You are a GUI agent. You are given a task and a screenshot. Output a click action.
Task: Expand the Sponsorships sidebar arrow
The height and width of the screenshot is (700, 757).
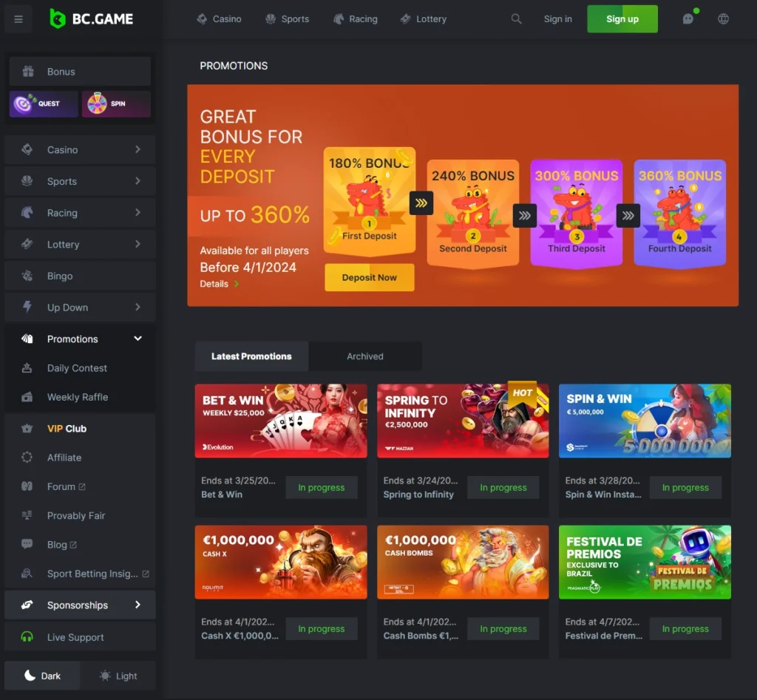[138, 605]
